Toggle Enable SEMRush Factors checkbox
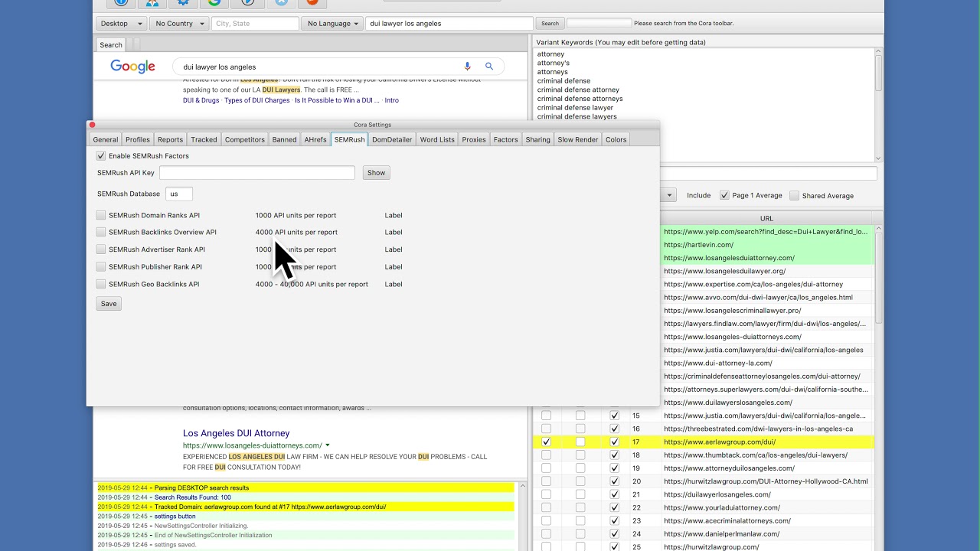This screenshot has height=551, width=980. (101, 156)
